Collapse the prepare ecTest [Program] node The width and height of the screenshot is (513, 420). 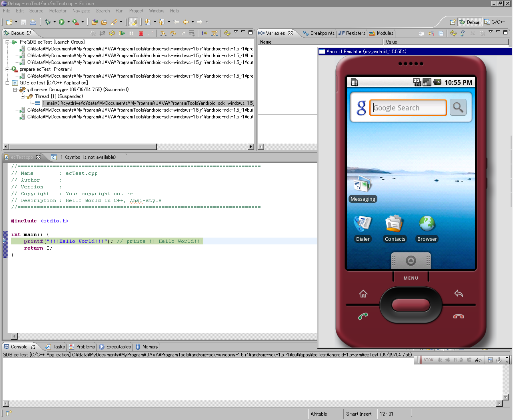coord(7,69)
